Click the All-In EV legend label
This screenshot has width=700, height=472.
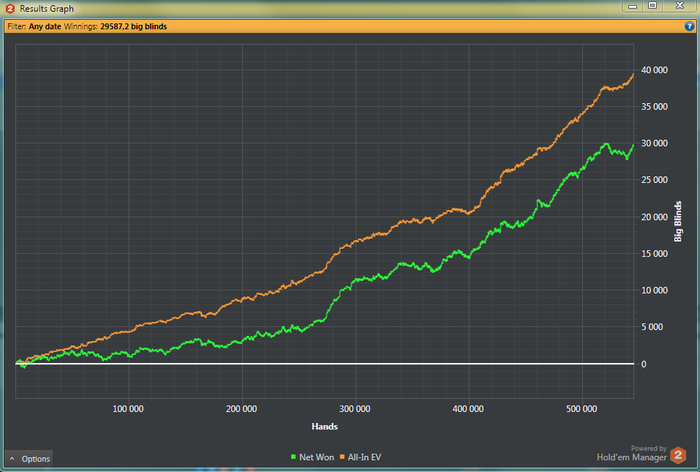364,457
